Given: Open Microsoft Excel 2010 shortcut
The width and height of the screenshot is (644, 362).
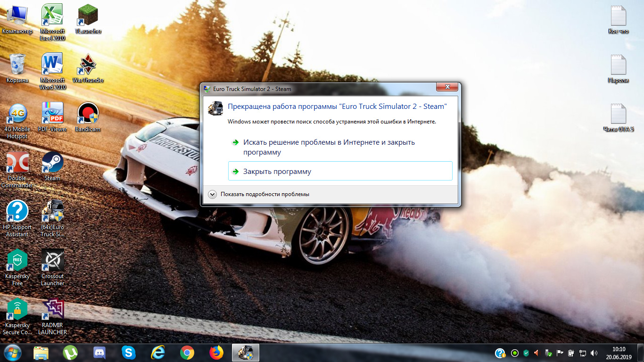Looking at the screenshot, I should point(52,22).
